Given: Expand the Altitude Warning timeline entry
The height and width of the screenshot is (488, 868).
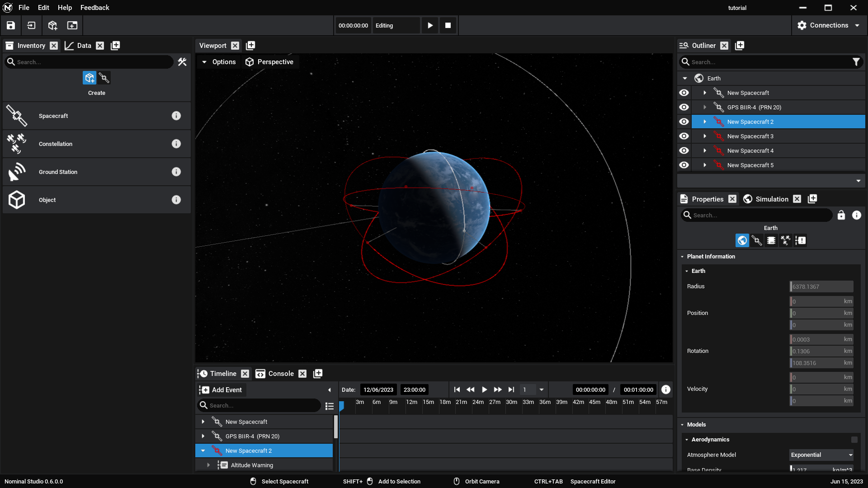Looking at the screenshot, I should click(208, 465).
